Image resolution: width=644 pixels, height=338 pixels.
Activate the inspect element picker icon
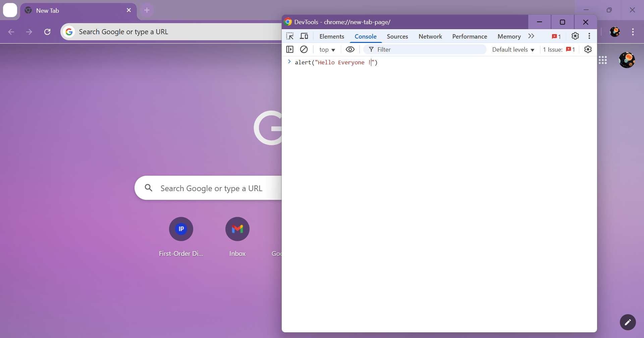[x=290, y=36]
